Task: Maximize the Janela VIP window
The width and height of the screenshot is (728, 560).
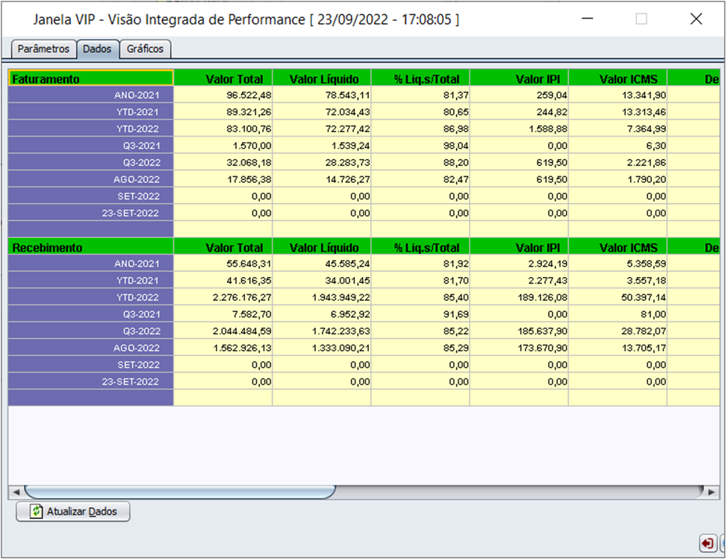Action: pos(641,19)
